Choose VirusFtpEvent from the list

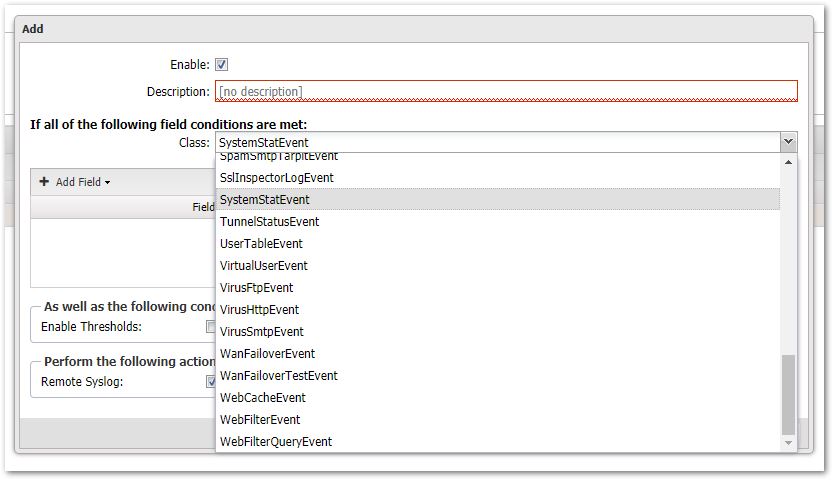pyautogui.click(x=256, y=288)
